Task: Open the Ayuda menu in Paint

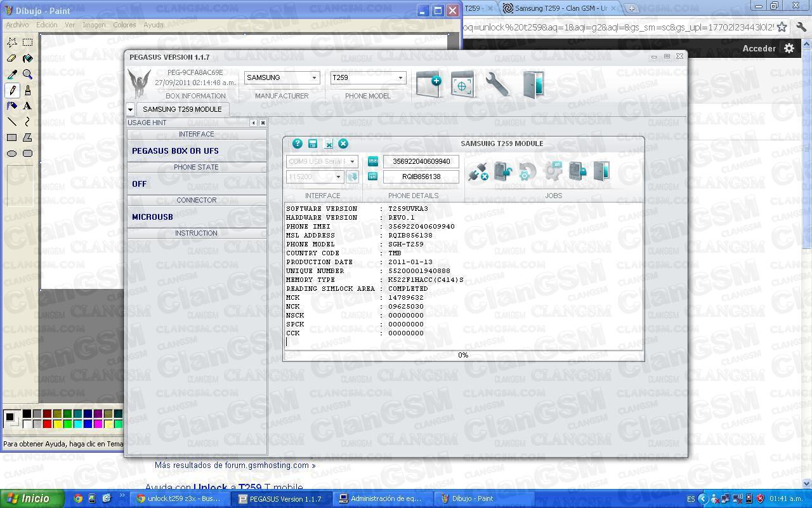Action: click(x=154, y=25)
